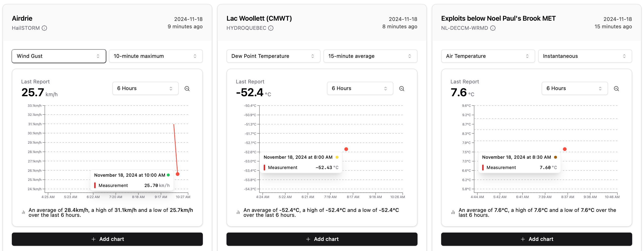
Task: Add chart to Lac Woollett station
Action: click(x=322, y=239)
